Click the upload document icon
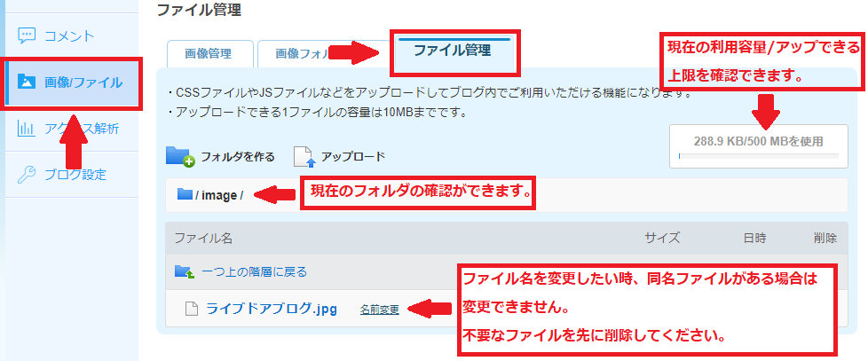The image size is (868, 361). pos(304,156)
